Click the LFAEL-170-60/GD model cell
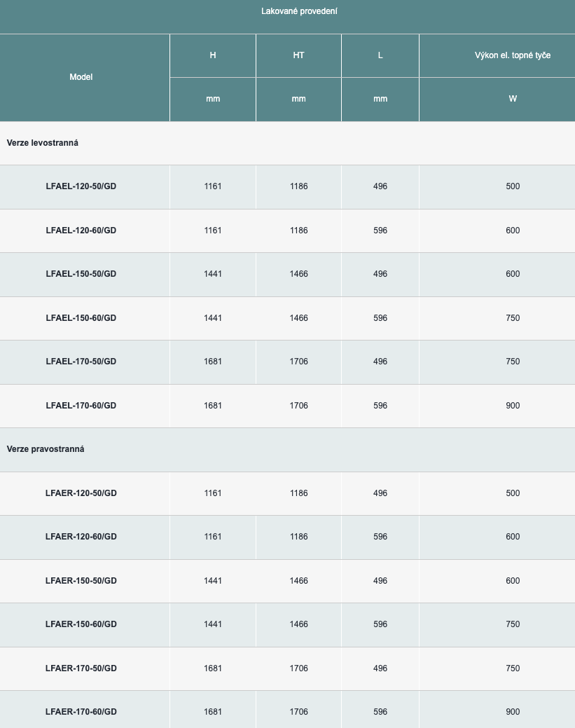The width and height of the screenshot is (575, 728). [81, 406]
